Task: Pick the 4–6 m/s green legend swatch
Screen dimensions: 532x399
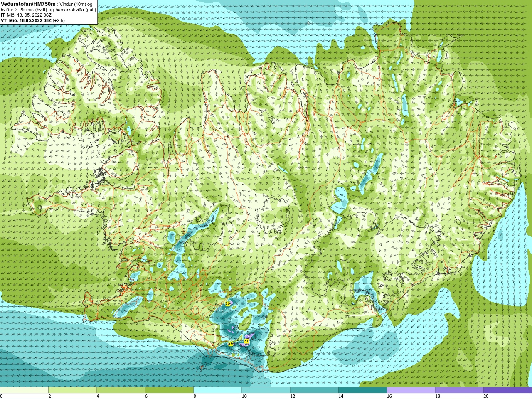Action: 121,390
